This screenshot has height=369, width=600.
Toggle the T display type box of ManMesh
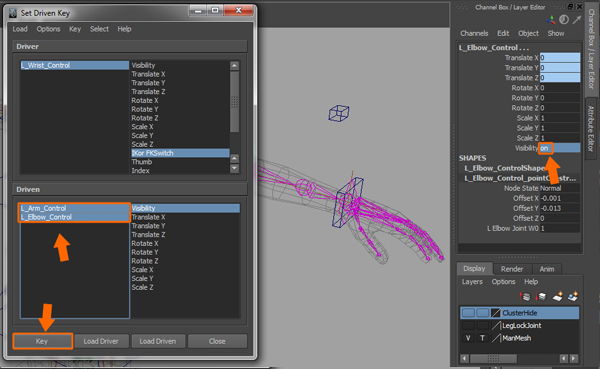click(x=483, y=338)
